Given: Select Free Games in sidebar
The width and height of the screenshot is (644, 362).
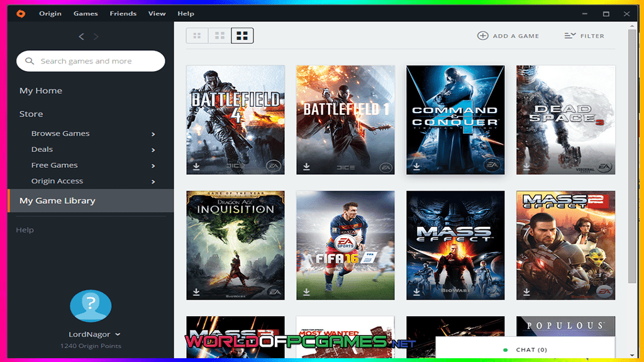Looking at the screenshot, I should pos(54,165).
